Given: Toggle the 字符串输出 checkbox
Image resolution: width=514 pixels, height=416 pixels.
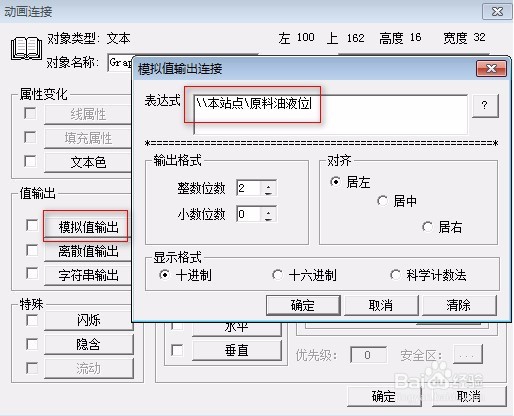Looking at the screenshot, I should [32, 273].
